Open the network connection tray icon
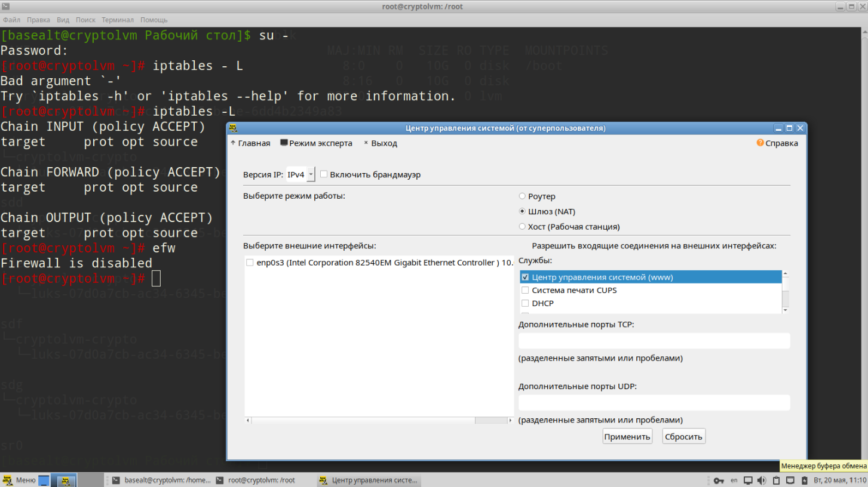 [x=790, y=480]
